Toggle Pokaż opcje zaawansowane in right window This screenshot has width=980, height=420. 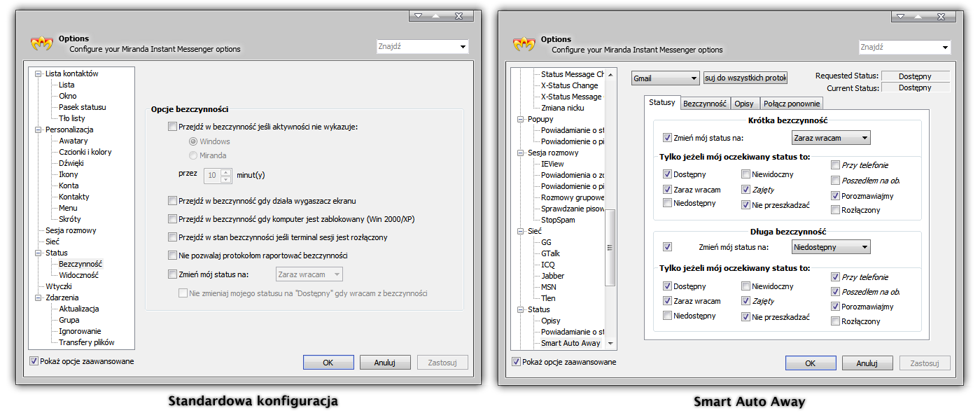coord(517,362)
